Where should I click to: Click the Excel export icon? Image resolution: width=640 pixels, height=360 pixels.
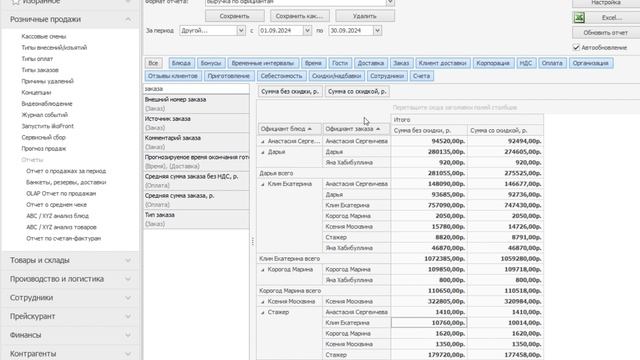(579, 18)
